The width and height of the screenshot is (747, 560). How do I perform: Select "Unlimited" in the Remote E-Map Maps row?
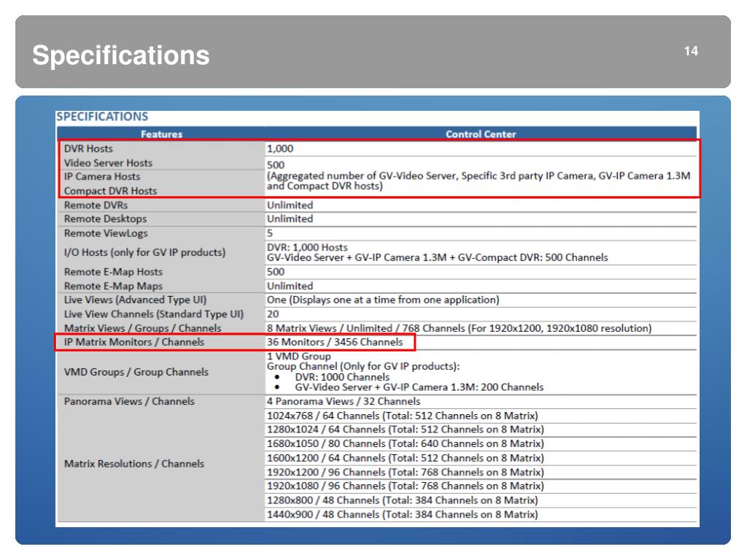coord(290,286)
